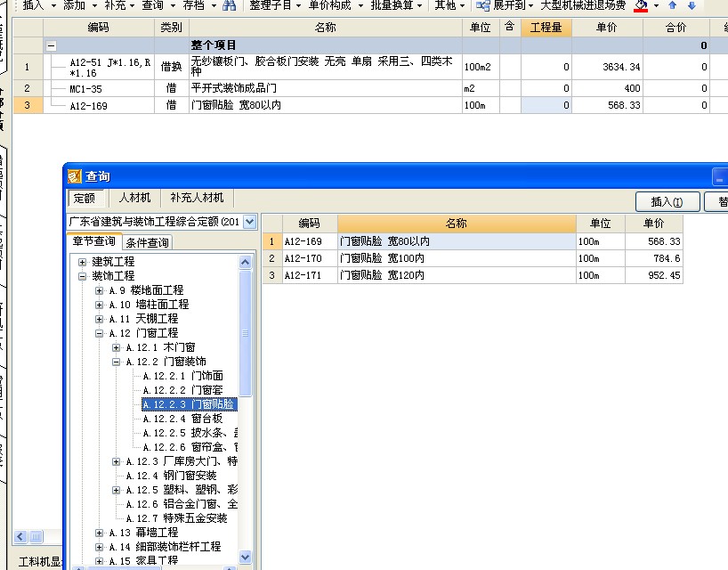Switch to 章节查询 tab
This screenshot has width=728, height=570.
pos(94,241)
